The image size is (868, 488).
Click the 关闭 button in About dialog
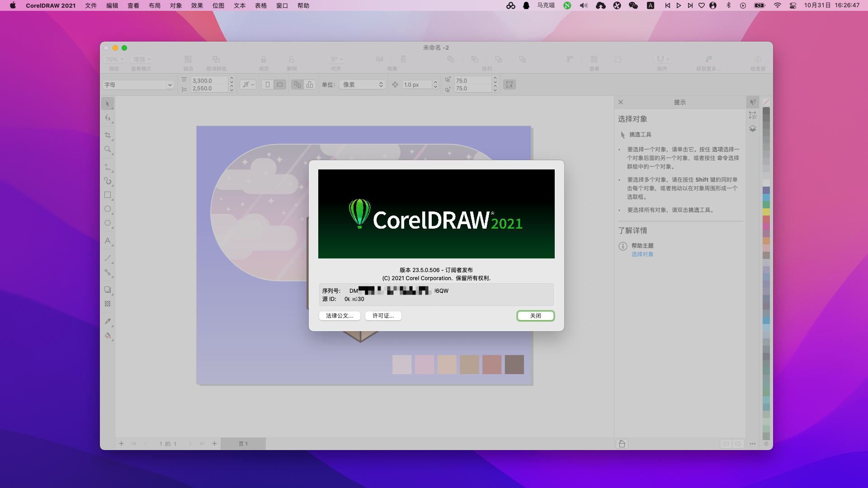[535, 316]
